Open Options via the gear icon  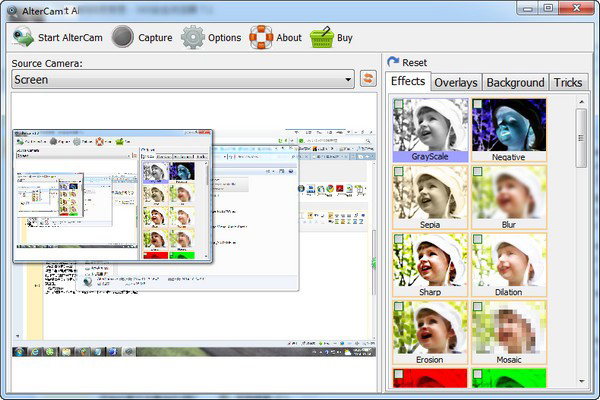pyautogui.click(x=193, y=37)
